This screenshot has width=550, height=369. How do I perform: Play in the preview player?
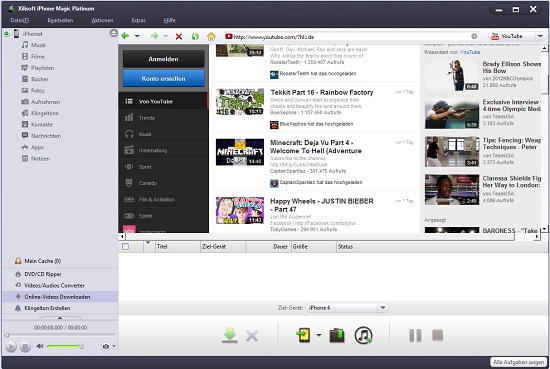point(11,347)
